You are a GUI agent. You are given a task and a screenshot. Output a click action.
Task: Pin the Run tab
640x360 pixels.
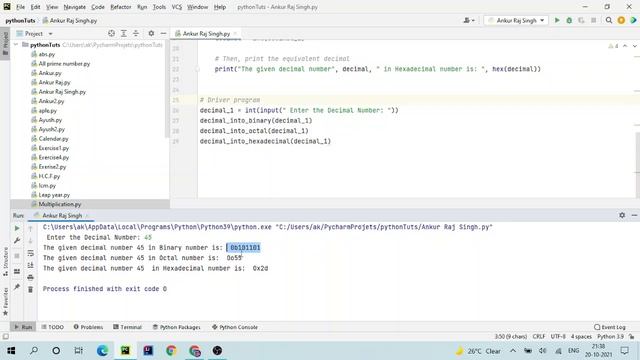point(17,287)
